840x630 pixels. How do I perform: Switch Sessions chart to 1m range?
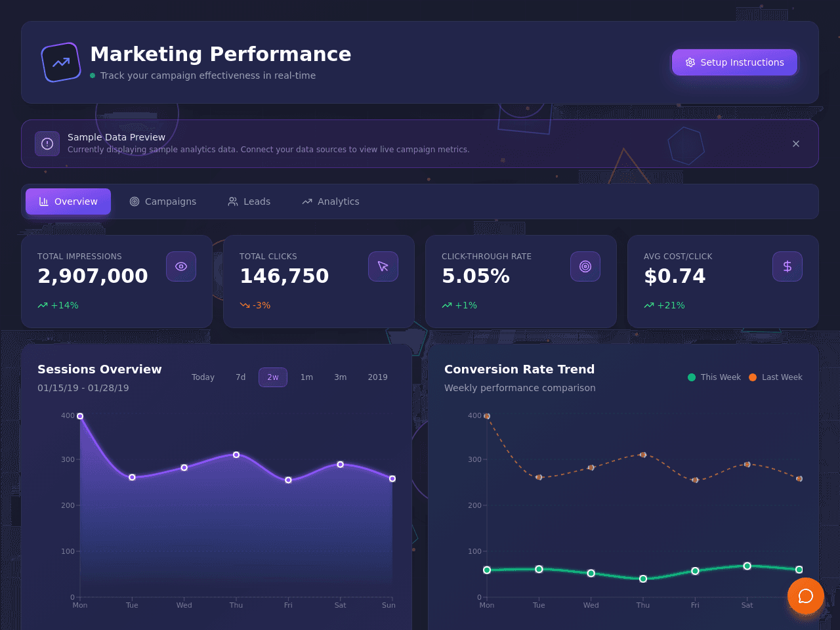[x=306, y=377]
